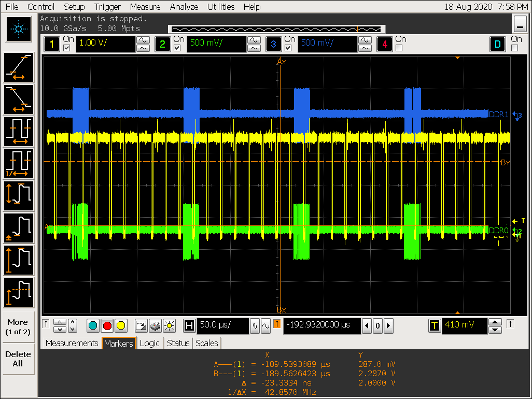
Task: Select the rise time measurement icon
Action: pyautogui.click(x=19, y=67)
